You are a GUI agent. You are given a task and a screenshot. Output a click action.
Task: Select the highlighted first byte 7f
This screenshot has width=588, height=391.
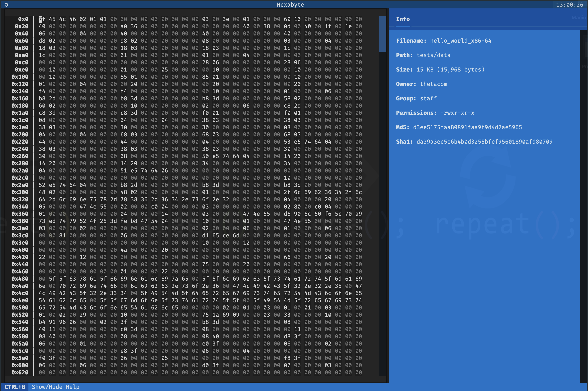pyautogui.click(x=42, y=19)
